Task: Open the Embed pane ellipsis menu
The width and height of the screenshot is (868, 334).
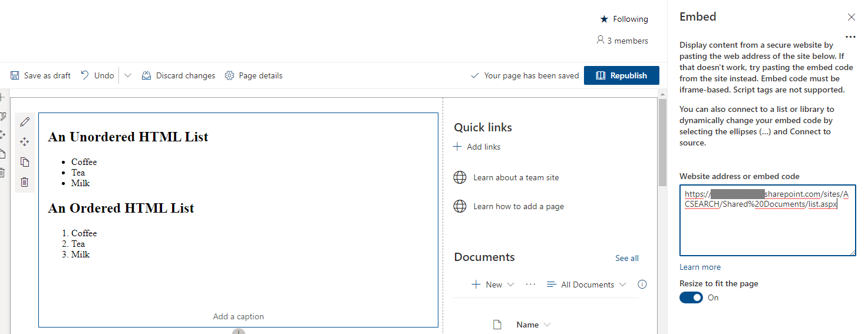Action: tap(850, 37)
